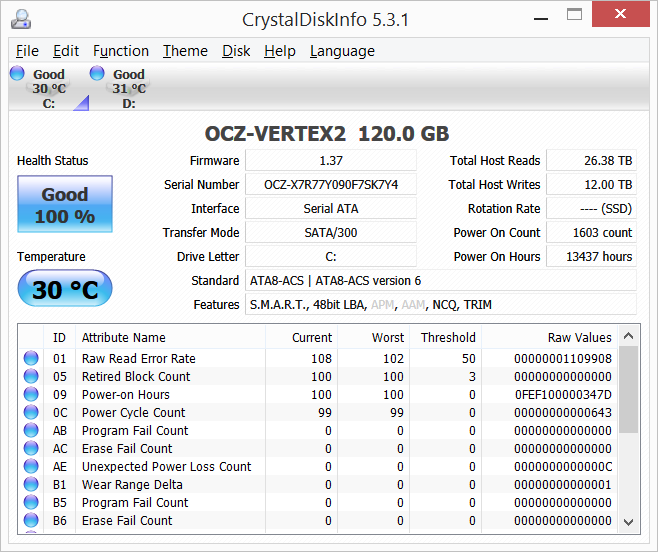The height and width of the screenshot is (552, 658).
Task: Click the attribute list scrollbar thumb
Action: coord(629,390)
